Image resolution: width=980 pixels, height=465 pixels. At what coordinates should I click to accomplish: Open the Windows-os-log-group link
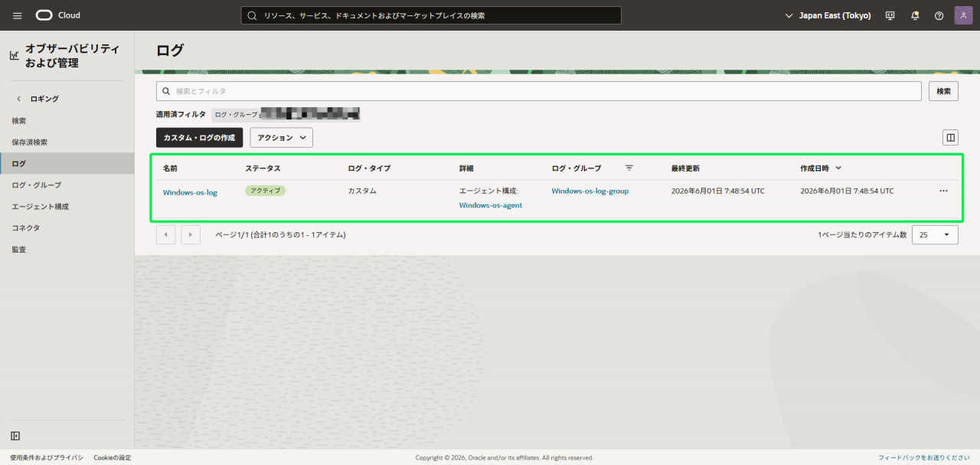click(590, 191)
